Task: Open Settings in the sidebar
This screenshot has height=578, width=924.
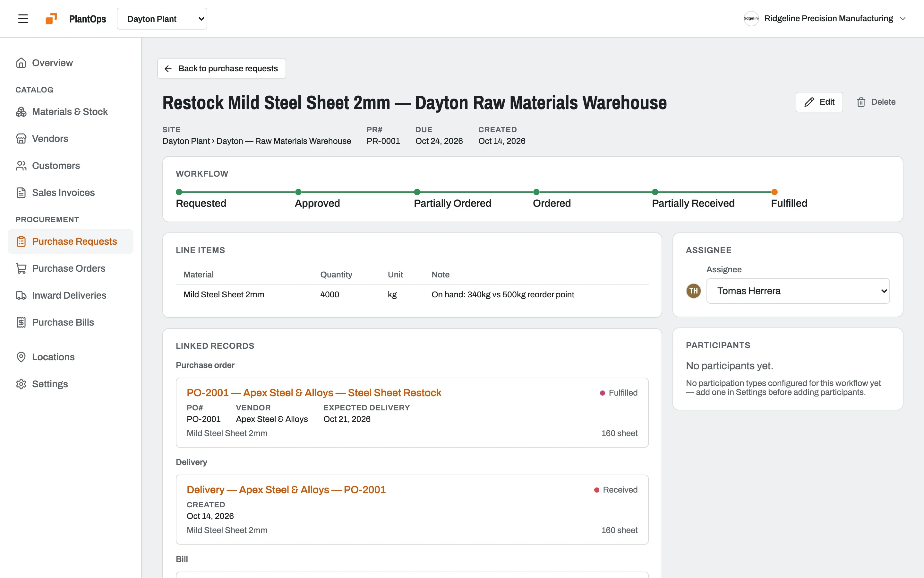Action: pyautogui.click(x=71, y=384)
